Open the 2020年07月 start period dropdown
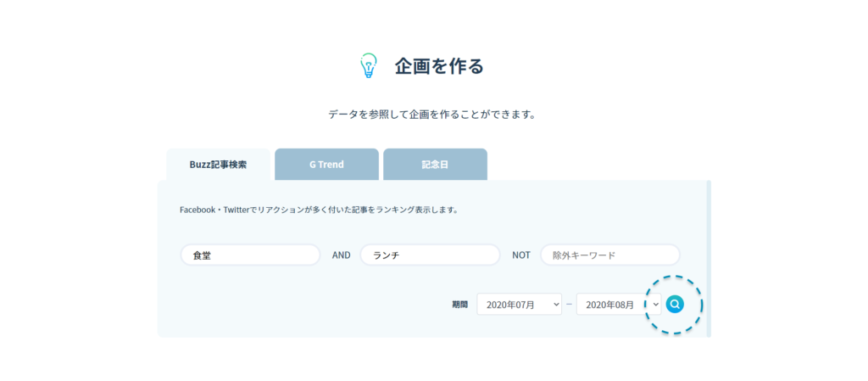 click(x=513, y=305)
